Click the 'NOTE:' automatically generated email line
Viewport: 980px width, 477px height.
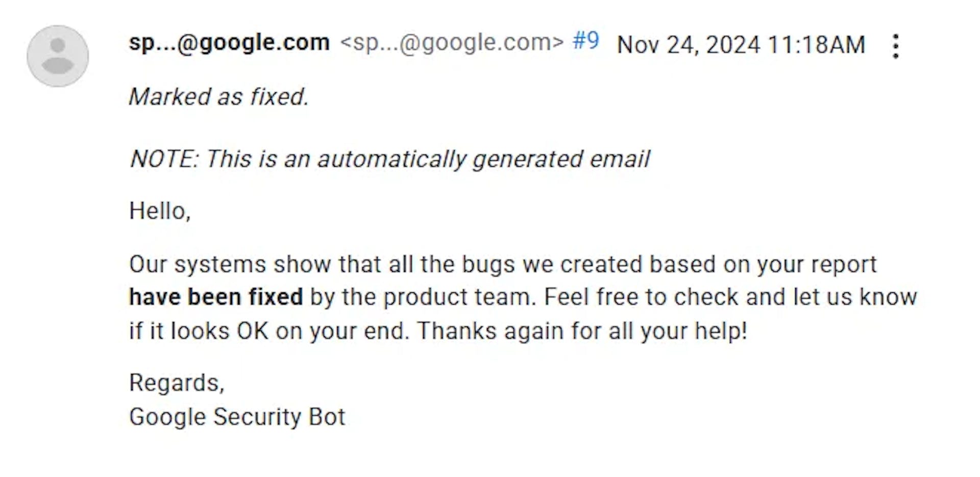pyautogui.click(x=390, y=159)
